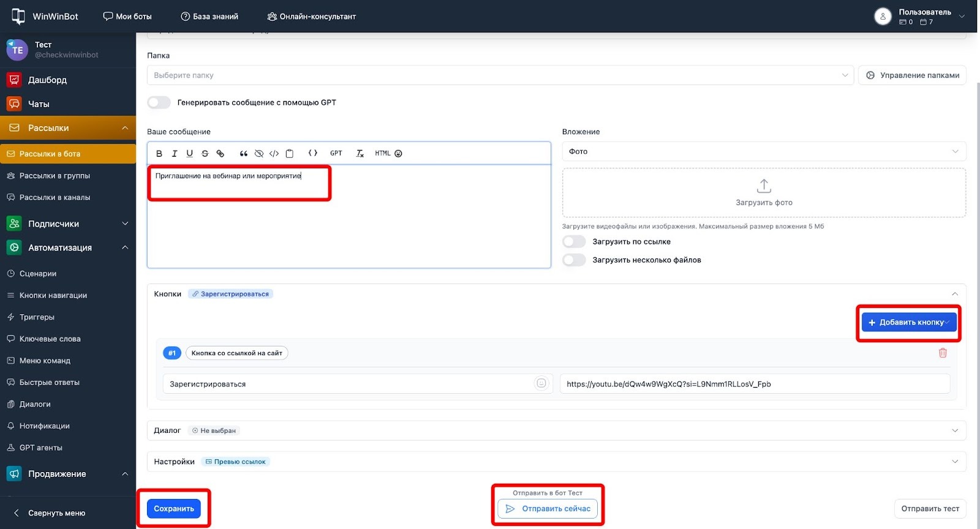Open the 'Выберите папку' folder dropdown
This screenshot has width=980, height=529.
click(x=500, y=75)
